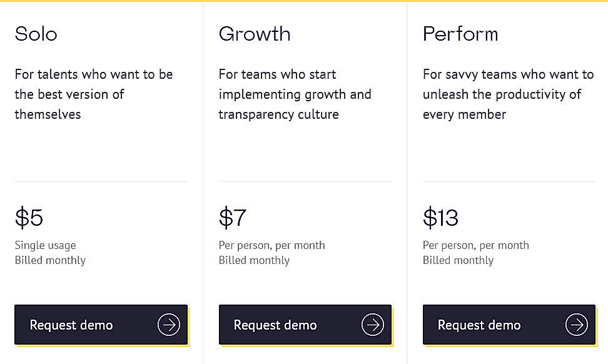Request a demo of the Solo plan

click(101, 325)
